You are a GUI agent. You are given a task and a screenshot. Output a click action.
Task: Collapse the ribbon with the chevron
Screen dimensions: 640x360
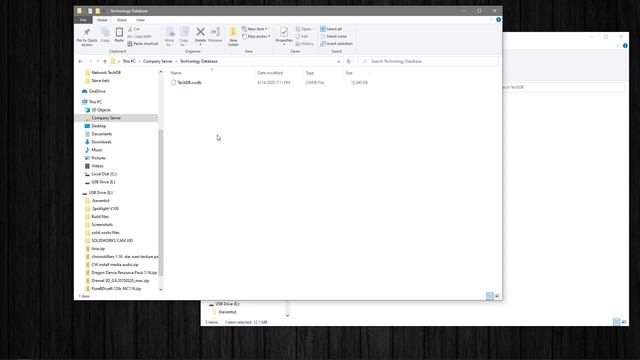491,20
